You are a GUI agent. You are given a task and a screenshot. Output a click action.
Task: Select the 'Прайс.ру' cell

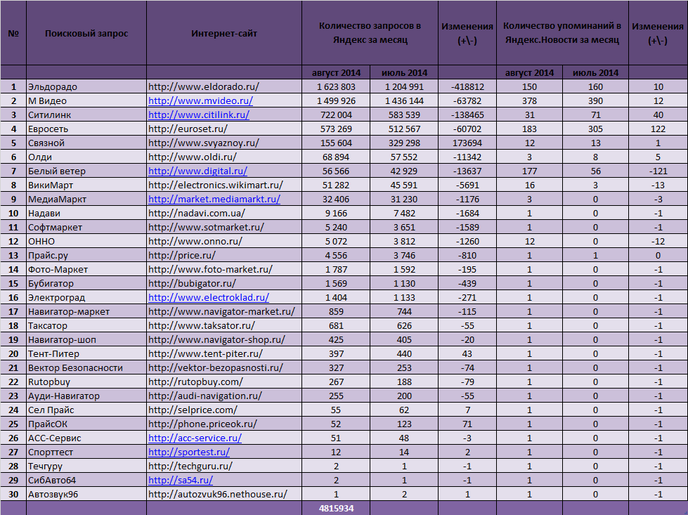[86, 255]
